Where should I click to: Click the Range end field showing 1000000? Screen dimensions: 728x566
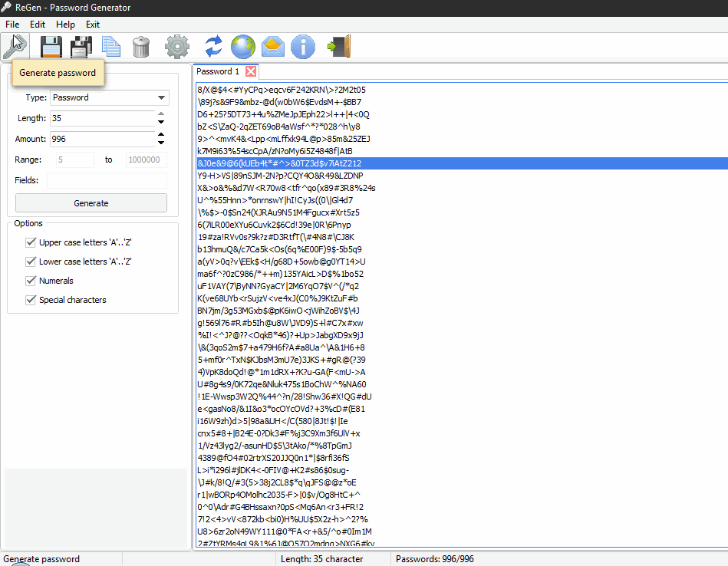click(147, 160)
